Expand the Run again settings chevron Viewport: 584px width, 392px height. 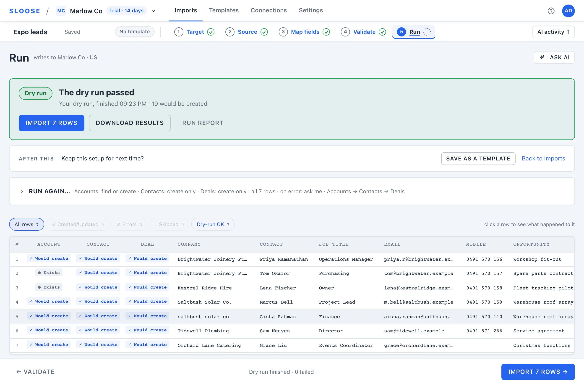click(x=22, y=191)
